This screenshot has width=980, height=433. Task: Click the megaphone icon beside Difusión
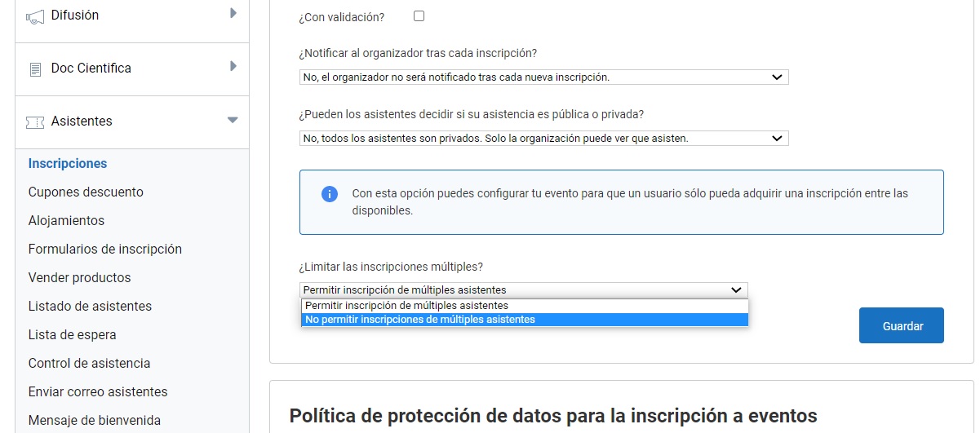[35, 16]
